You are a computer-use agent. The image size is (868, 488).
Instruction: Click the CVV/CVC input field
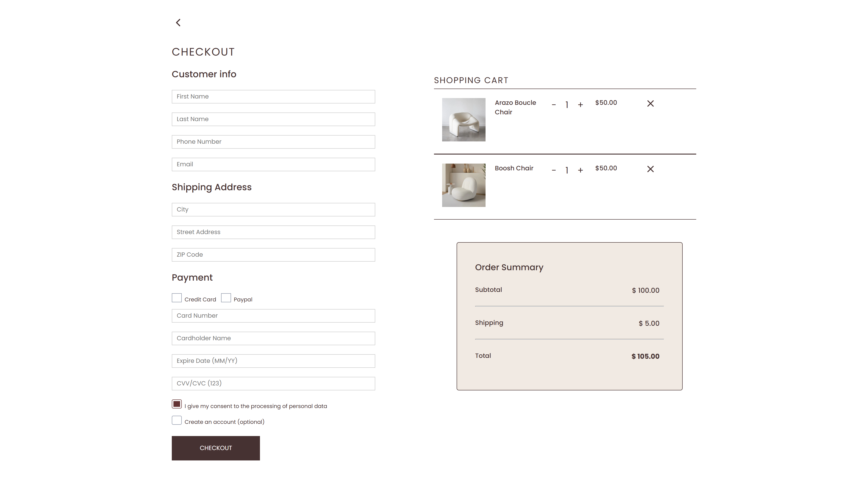[273, 383]
